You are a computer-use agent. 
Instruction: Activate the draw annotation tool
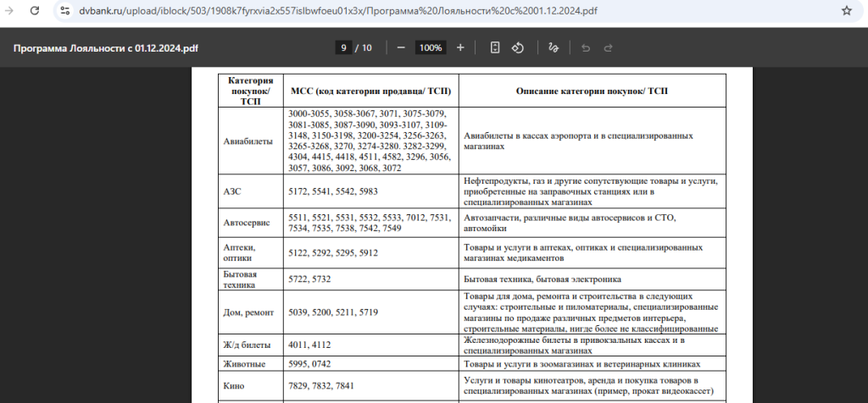click(x=554, y=47)
